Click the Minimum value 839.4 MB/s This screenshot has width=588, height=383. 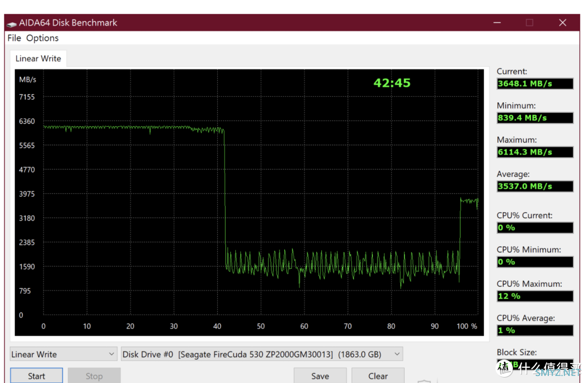[x=535, y=118]
